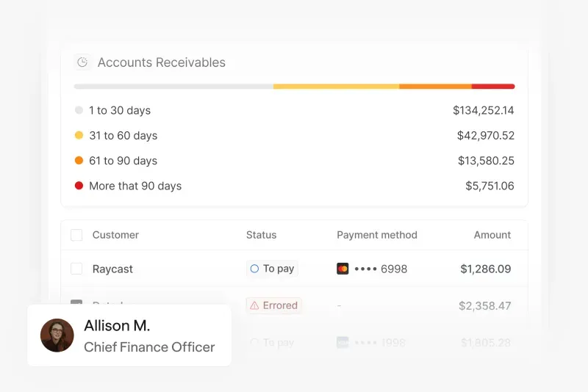The width and height of the screenshot is (588, 392).
Task: Click the yellow dot for 31 to 60 days
Action: tap(79, 135)
